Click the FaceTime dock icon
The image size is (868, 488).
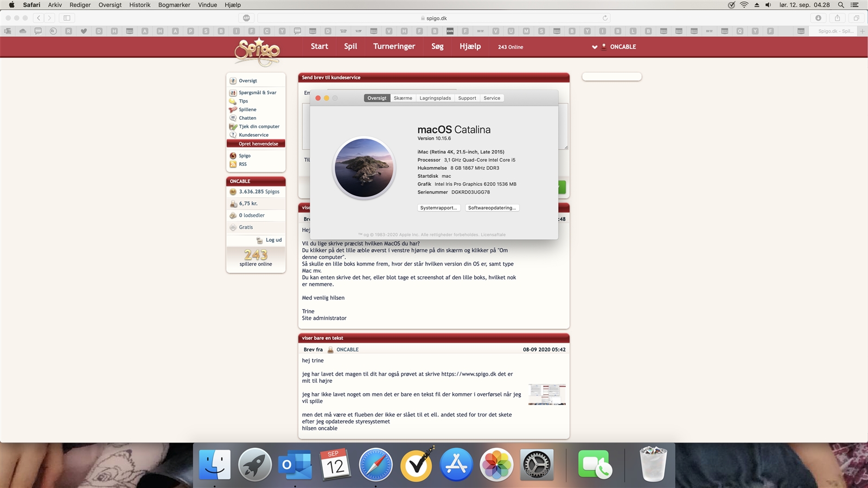[595, 465]
